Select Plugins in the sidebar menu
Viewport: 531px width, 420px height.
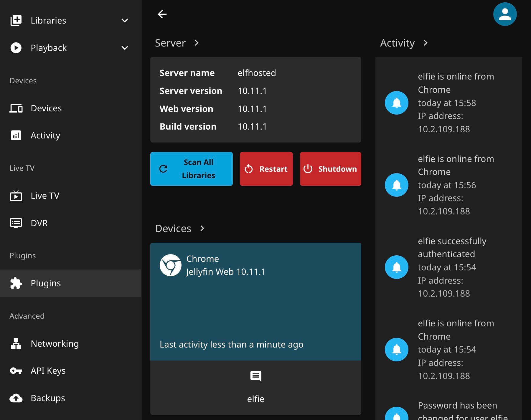click(70, 283)
